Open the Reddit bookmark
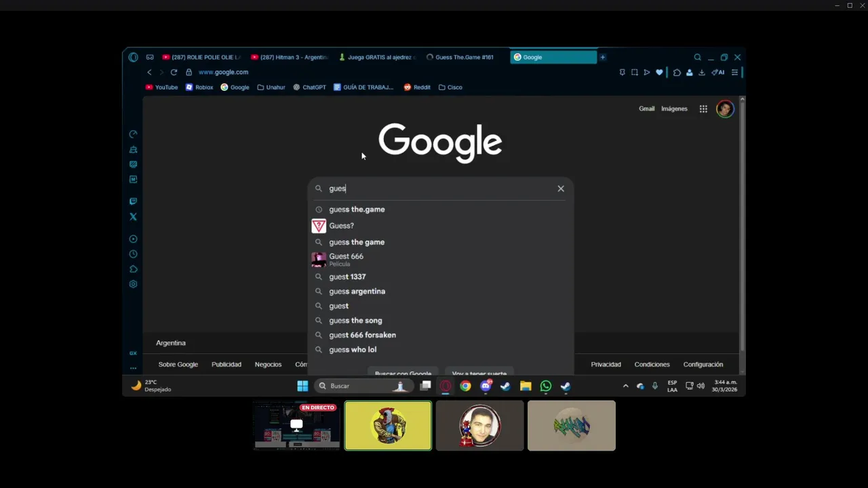The width and height of the screenshot is (868, 488). [417, 87]
